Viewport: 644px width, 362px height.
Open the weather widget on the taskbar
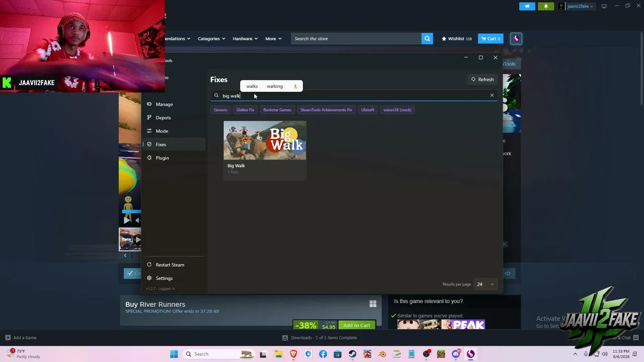(24, 354)
